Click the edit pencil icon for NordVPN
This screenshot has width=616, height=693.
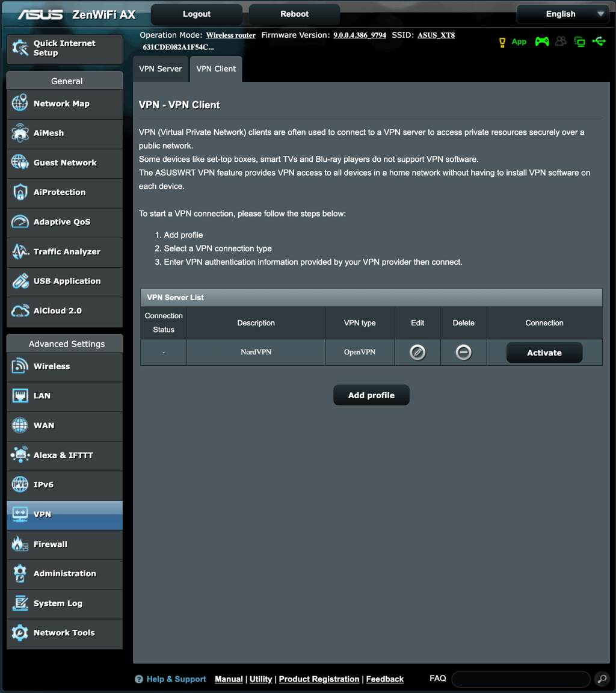417,353
